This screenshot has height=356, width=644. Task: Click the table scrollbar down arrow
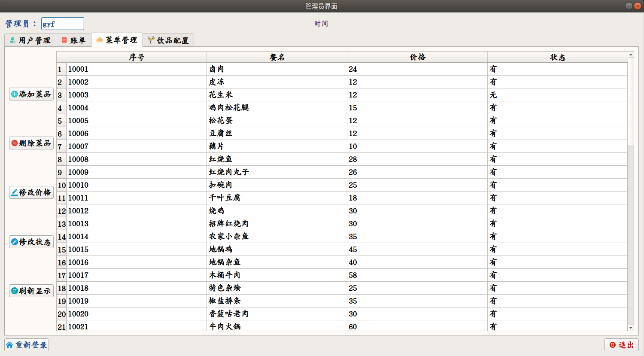pos(631,328)
